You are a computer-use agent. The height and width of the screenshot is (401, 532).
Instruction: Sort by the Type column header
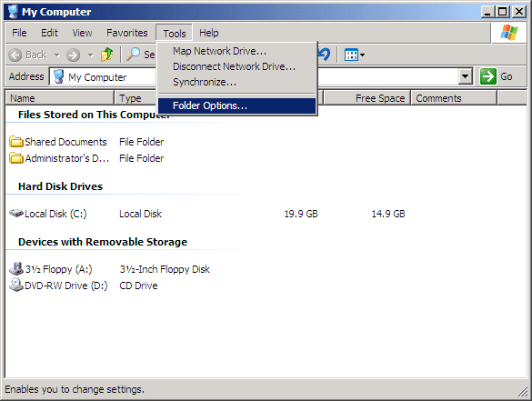click(136, 98)
